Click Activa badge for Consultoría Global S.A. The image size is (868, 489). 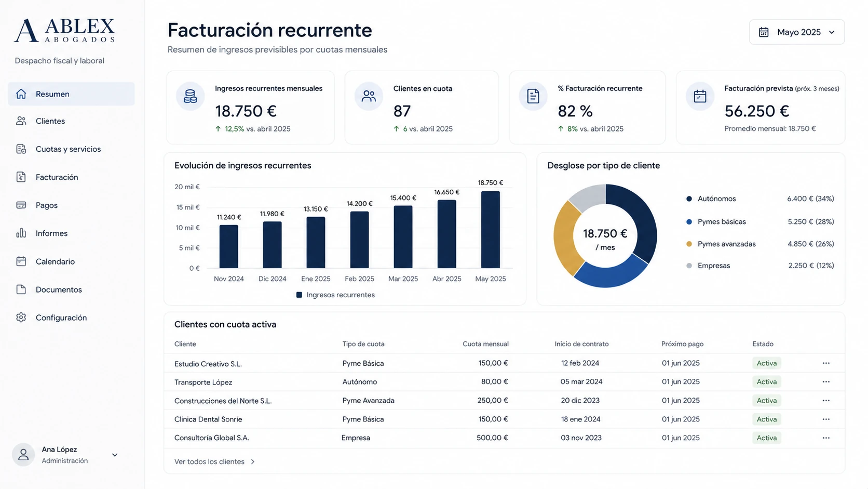[767, 438]
